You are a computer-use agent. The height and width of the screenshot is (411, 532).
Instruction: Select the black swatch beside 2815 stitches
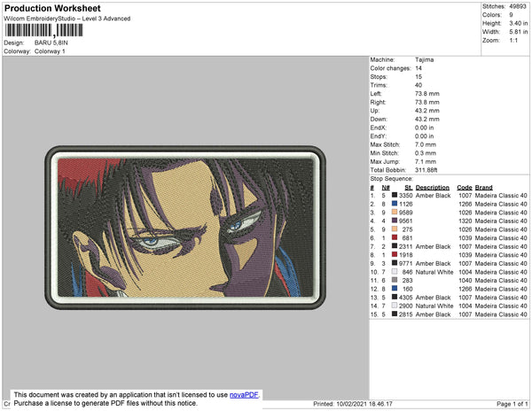tap(395, 314)
